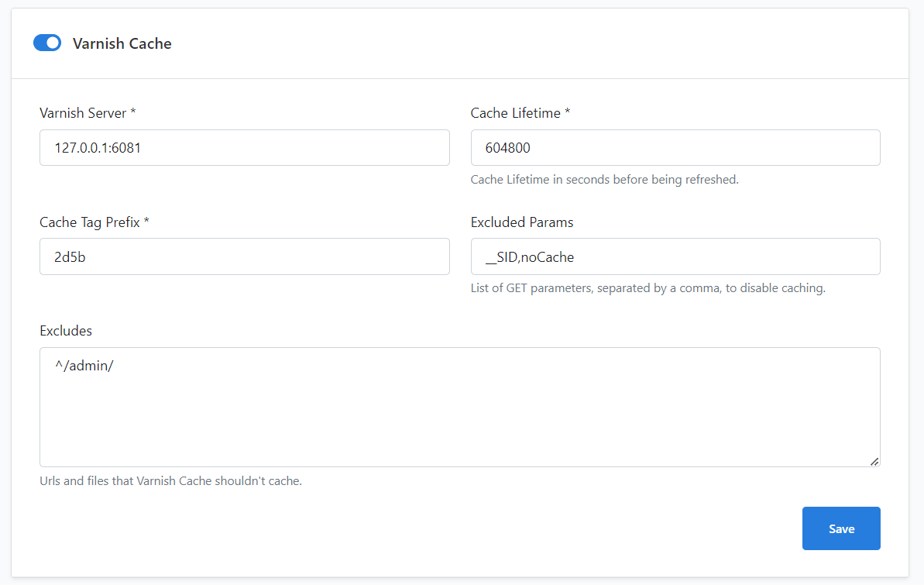The width and height of the screenshot is (924, 585).
Task: Click the Excludes field label
Action: 66,331
